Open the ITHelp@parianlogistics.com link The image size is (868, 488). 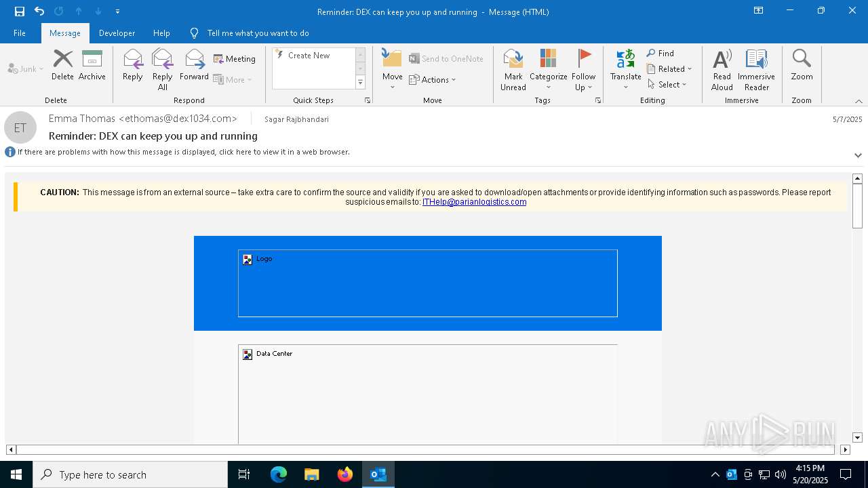(x=474, y=202)
